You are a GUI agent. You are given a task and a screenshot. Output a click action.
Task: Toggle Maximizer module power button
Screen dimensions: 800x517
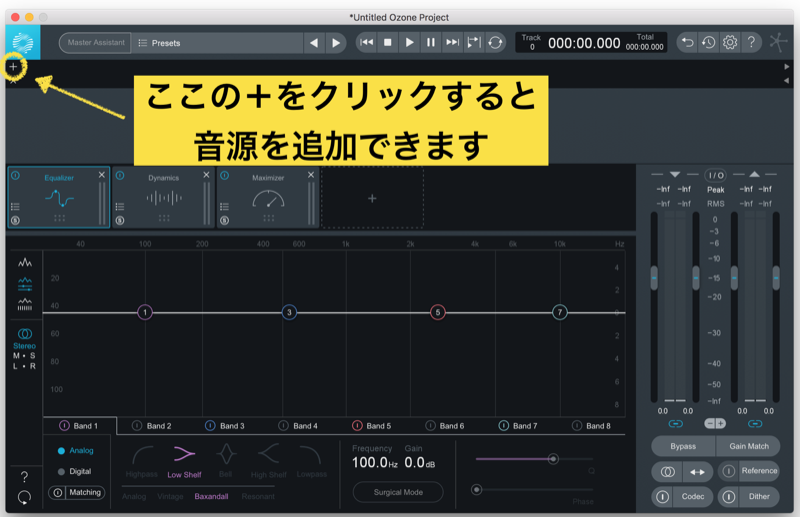point(224,176)
